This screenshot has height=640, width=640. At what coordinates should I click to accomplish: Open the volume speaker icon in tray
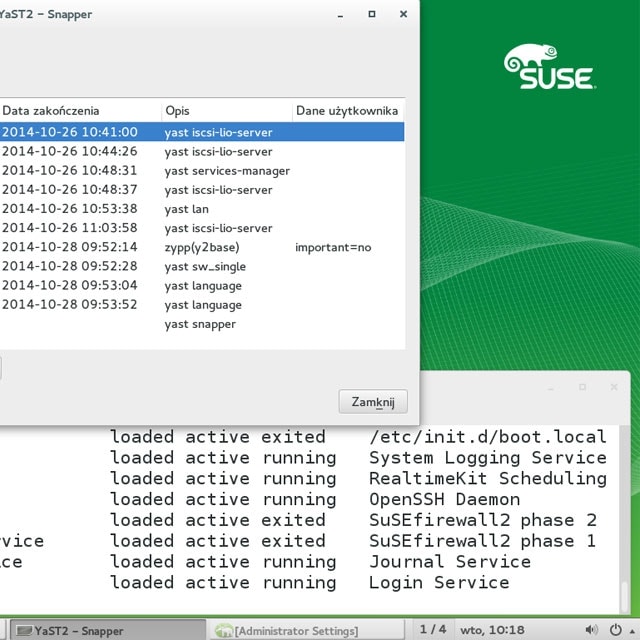click(x=591, y=630)
